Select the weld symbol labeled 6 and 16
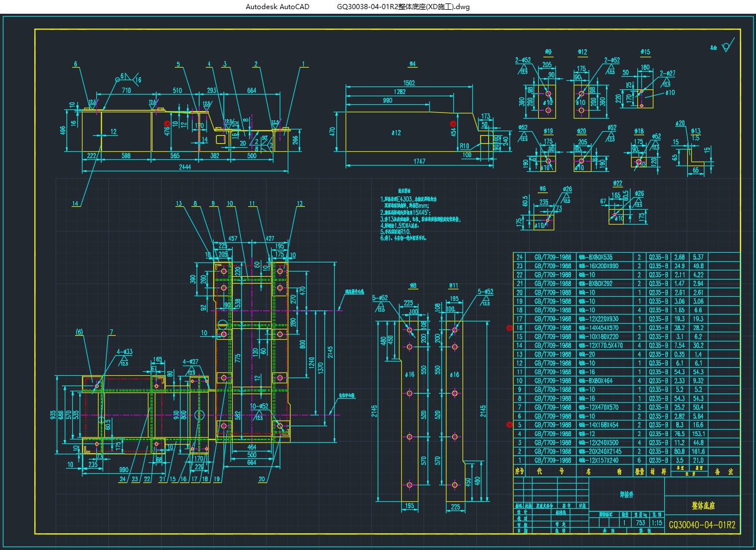This screenshot has height=550, width=756. click(127, 77)
